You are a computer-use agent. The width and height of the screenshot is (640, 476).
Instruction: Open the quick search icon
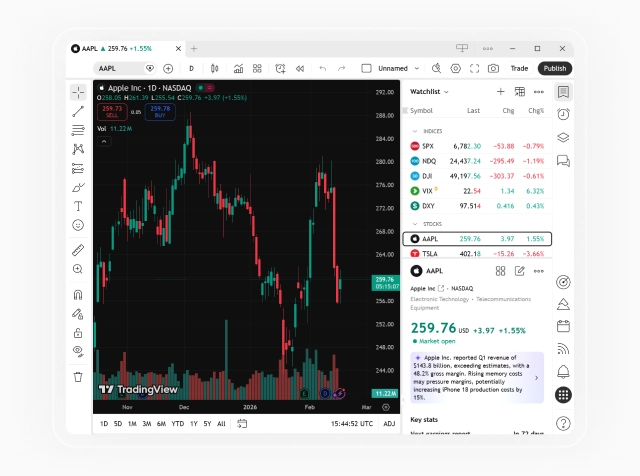(436, 69)
